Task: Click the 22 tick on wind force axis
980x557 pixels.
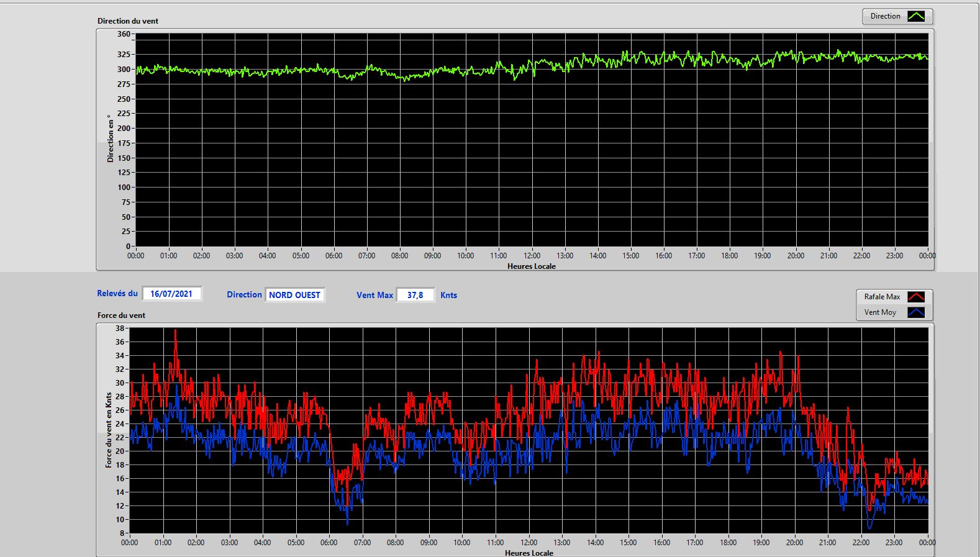Action: 120,438
